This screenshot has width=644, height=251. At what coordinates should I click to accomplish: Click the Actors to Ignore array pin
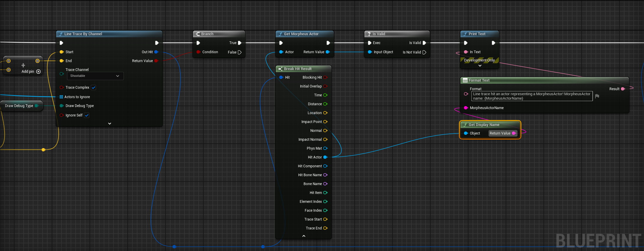point(61,97)
